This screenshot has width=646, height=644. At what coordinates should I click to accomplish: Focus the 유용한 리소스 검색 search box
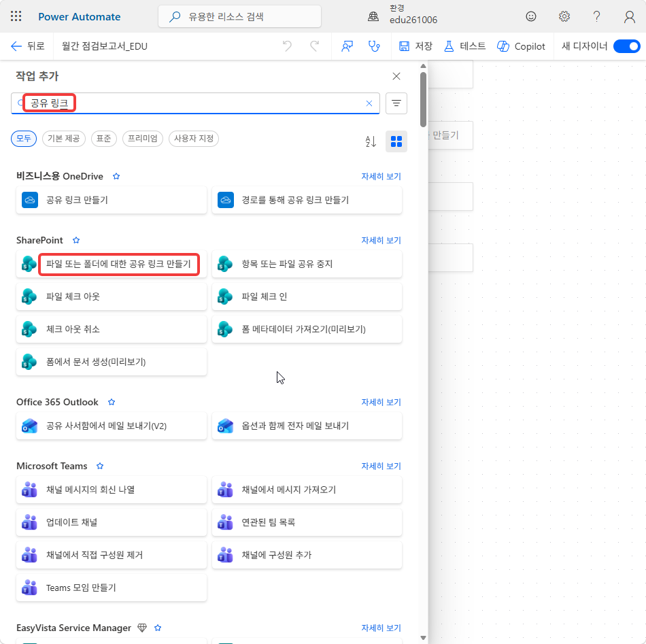[239, 16]
